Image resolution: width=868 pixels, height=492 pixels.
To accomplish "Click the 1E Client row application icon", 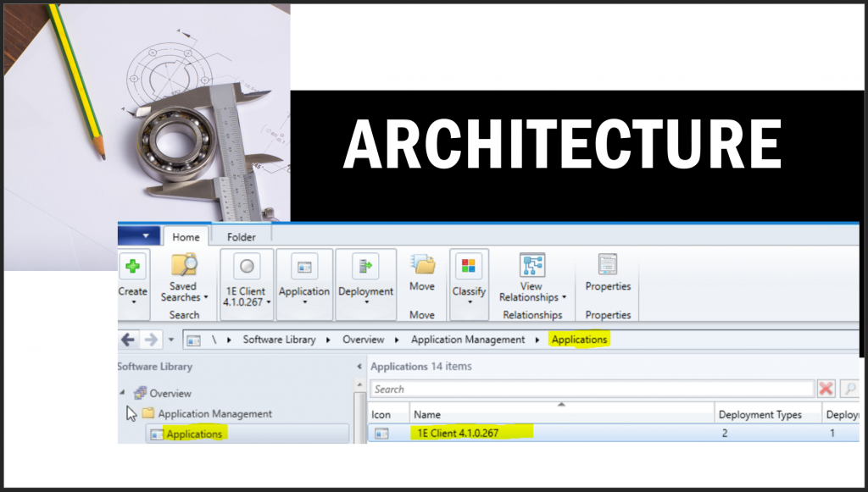I will click(381, 434).
